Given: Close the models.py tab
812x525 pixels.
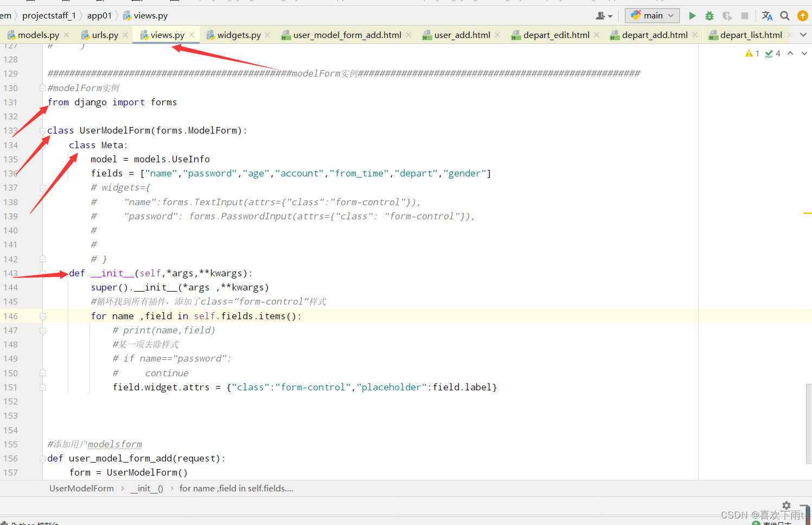Looking at the screenshot, I should pyautogui.click(x=66, y=35).
